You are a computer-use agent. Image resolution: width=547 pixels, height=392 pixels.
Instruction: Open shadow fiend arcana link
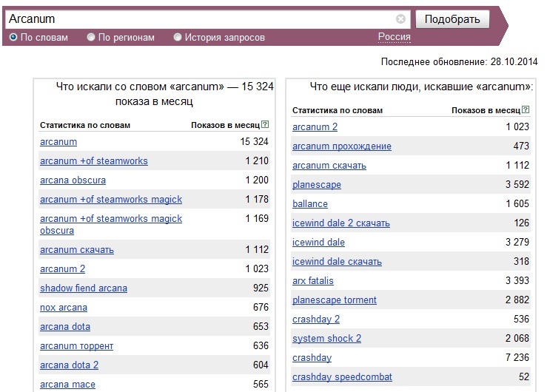tap(84, 288)
